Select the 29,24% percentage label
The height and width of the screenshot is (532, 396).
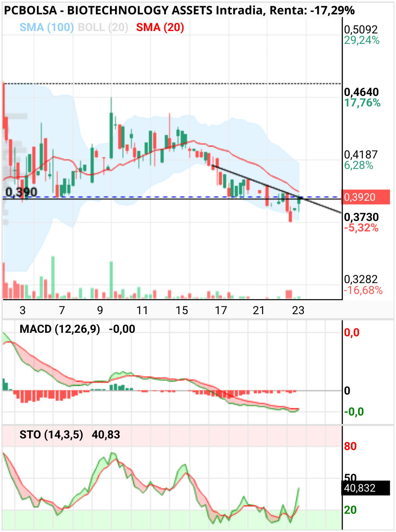tap(361, 40)
